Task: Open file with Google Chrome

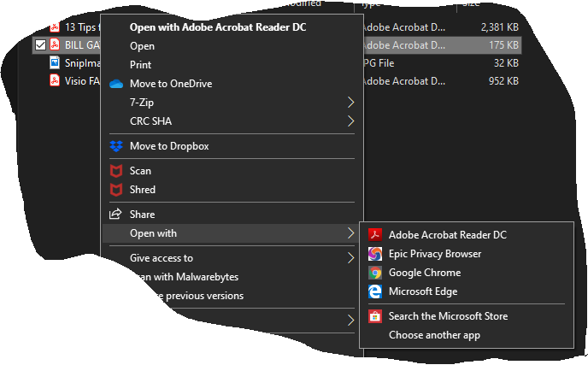Action: coord(425,273)
